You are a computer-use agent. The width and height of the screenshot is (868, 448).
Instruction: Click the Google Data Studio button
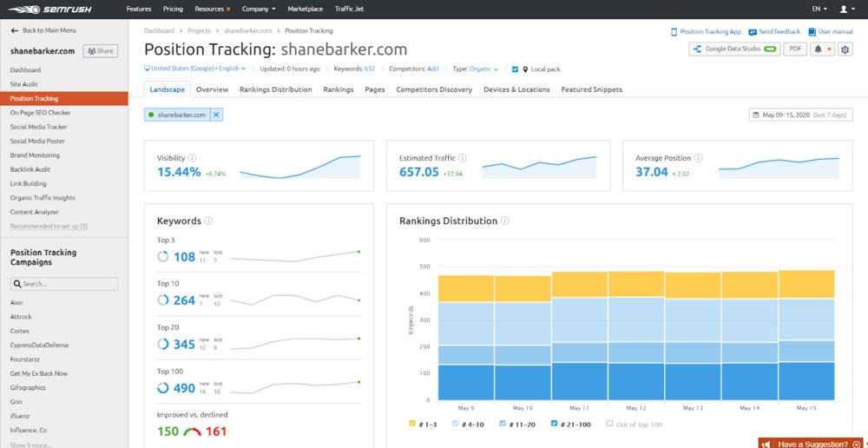[x=734, y=49]
